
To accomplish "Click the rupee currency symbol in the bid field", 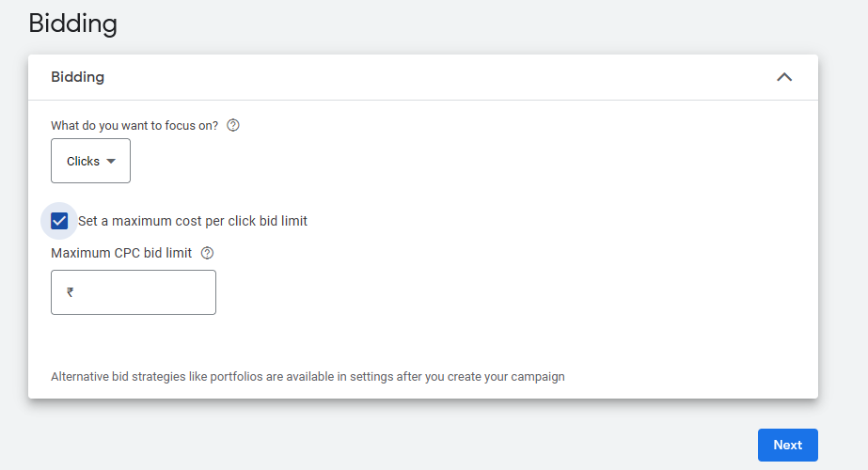I will click(x=71, y=292).
